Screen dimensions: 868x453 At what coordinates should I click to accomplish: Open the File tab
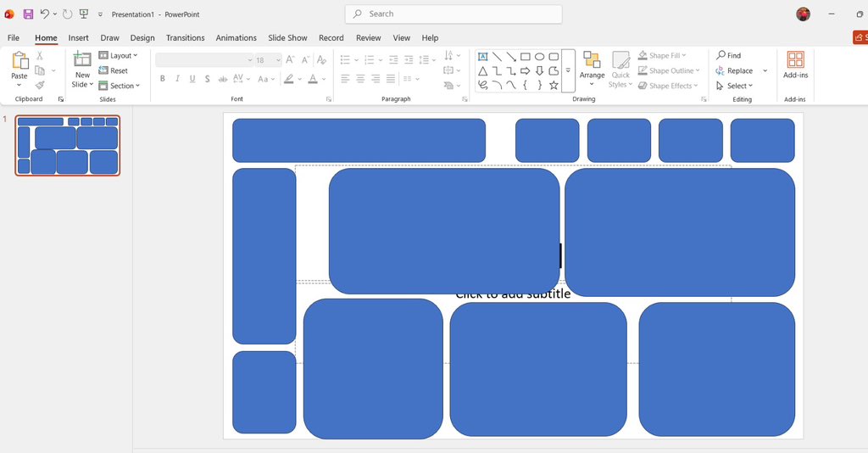tap(14, 37)
